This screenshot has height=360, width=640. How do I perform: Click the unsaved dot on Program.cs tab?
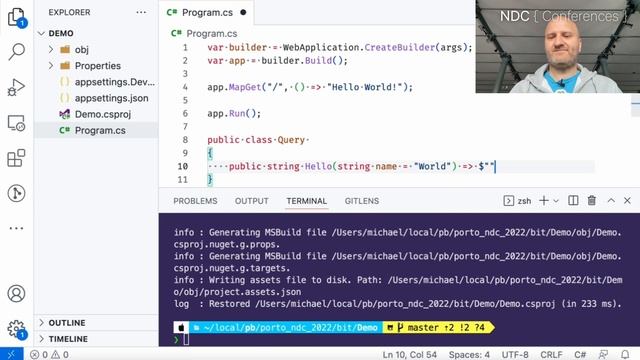243,12
